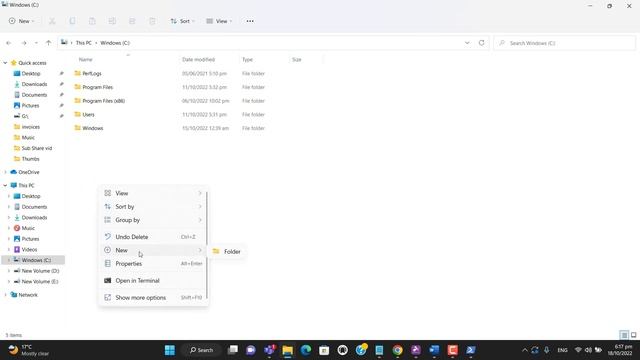The image size is (640, 360).
Task: Open the Sort dropdown in toolbar
Action: 182,21
